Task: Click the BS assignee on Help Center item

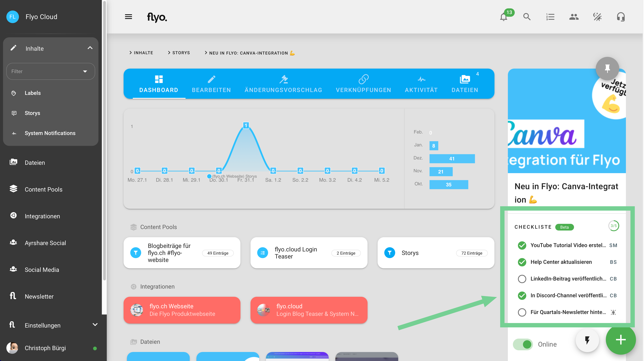Action: (x=613, y=262)
